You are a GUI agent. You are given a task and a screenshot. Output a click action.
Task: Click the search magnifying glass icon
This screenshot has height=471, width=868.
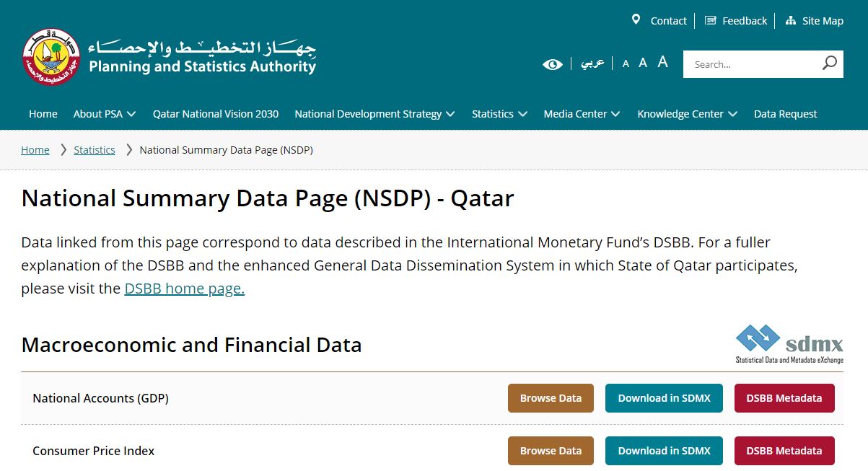point(828,63)
